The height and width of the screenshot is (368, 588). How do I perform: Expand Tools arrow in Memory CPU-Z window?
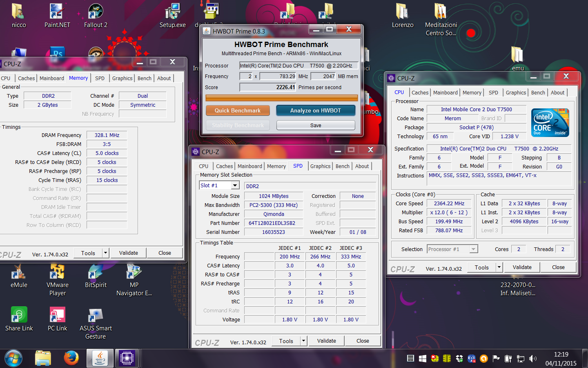pyautogui.click(x=105, y=253)
